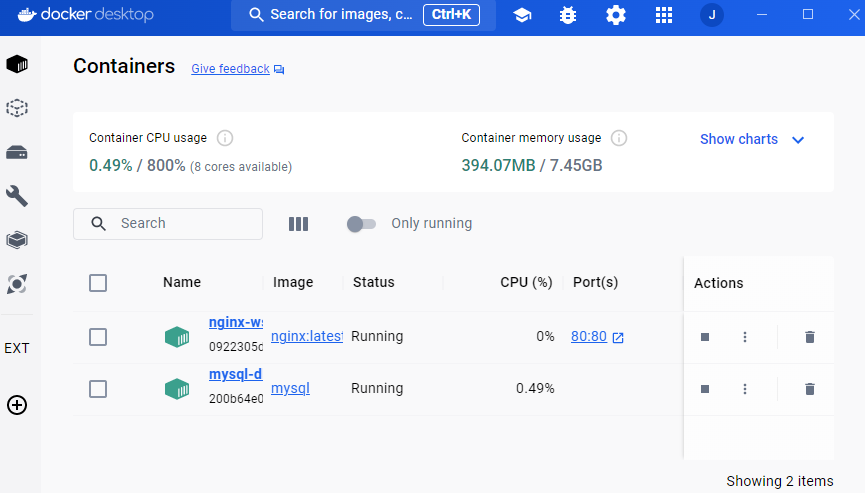This screenshot has height=493, width=865.
Task: Stop the nginx container
Action: click(x=705, y=337)
